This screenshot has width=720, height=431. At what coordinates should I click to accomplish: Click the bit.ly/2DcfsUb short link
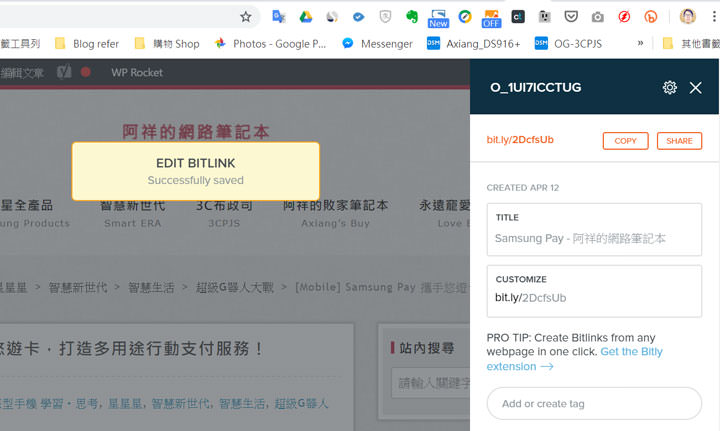point(520,140)
